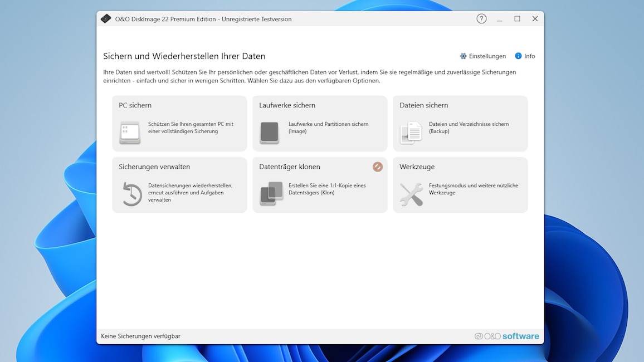The width and height of the screenshot is (644, 362).
Task: Click the window title 'O&O DiskImage 22 Premium Edition'
Action: pyautogui.click(x=203, y=19)
